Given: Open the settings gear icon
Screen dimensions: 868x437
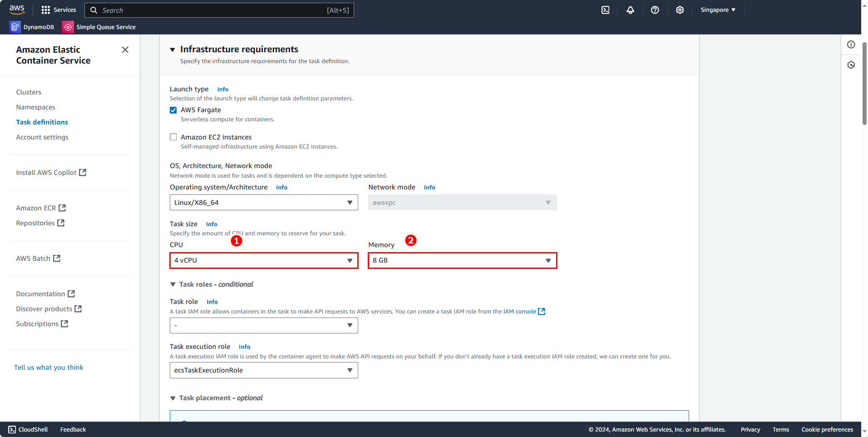Looking at the screenshot, I should pos(680,10).
